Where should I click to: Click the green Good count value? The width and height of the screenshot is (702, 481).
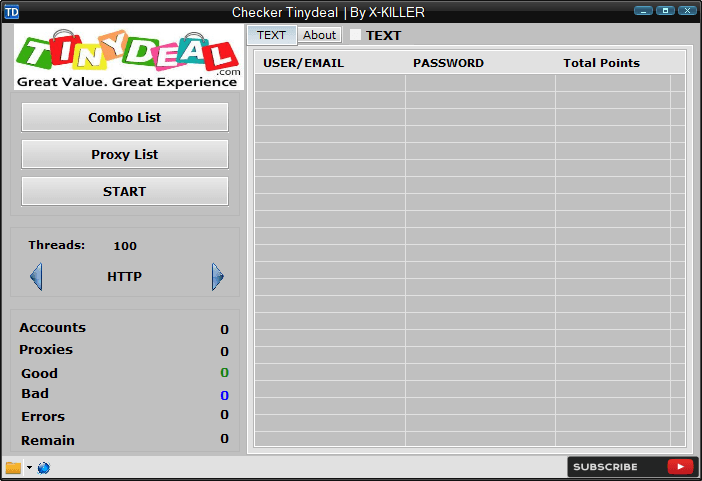pos(224,373)
